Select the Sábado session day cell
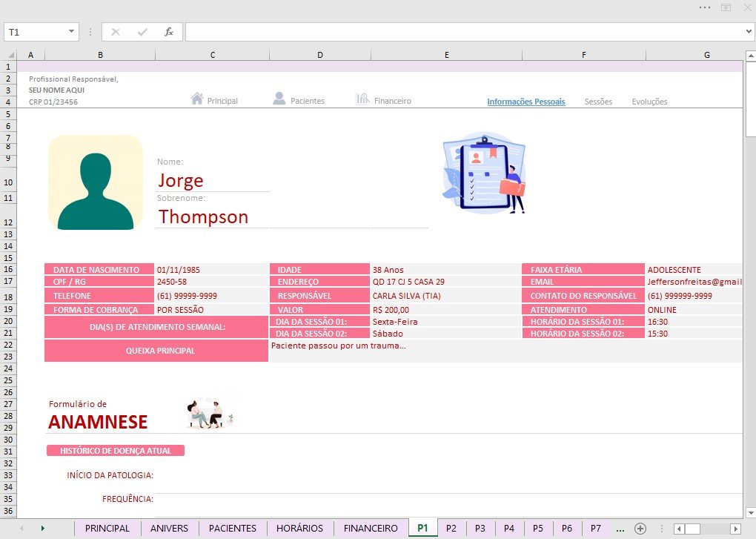Screen dimensions: 756x539 click(446, 333)
